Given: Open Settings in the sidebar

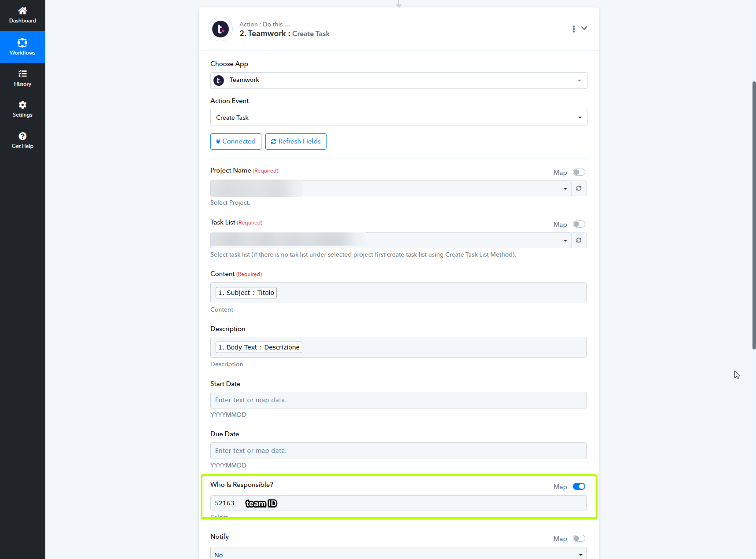Looking at the screenshot, I should tap(22, 109).
